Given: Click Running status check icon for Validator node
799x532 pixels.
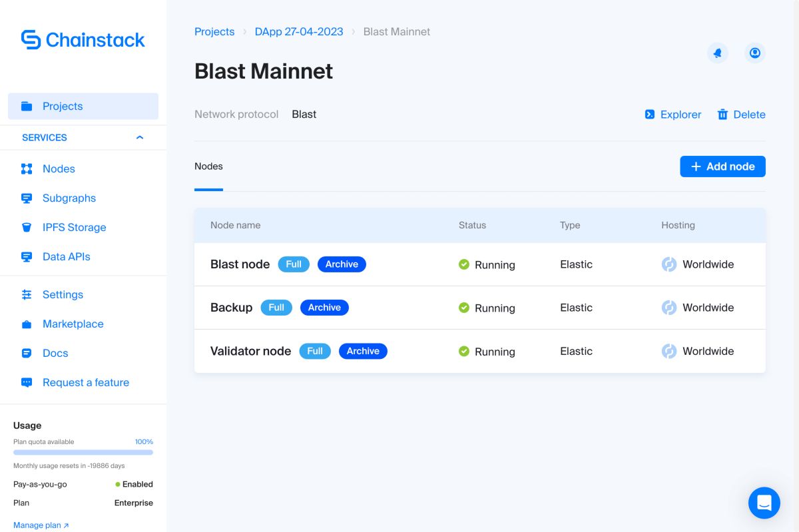Looking at the screenshot, I should point(464,351).
